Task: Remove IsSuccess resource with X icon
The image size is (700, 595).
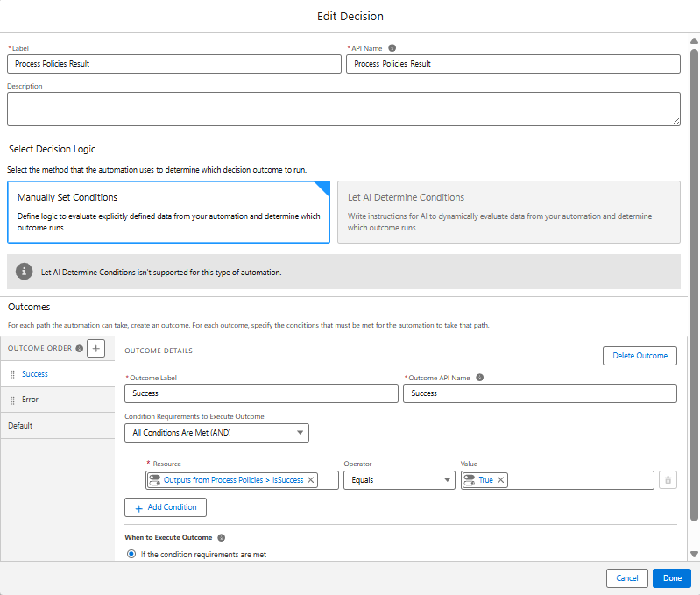Action: click(x=310, y=480)
